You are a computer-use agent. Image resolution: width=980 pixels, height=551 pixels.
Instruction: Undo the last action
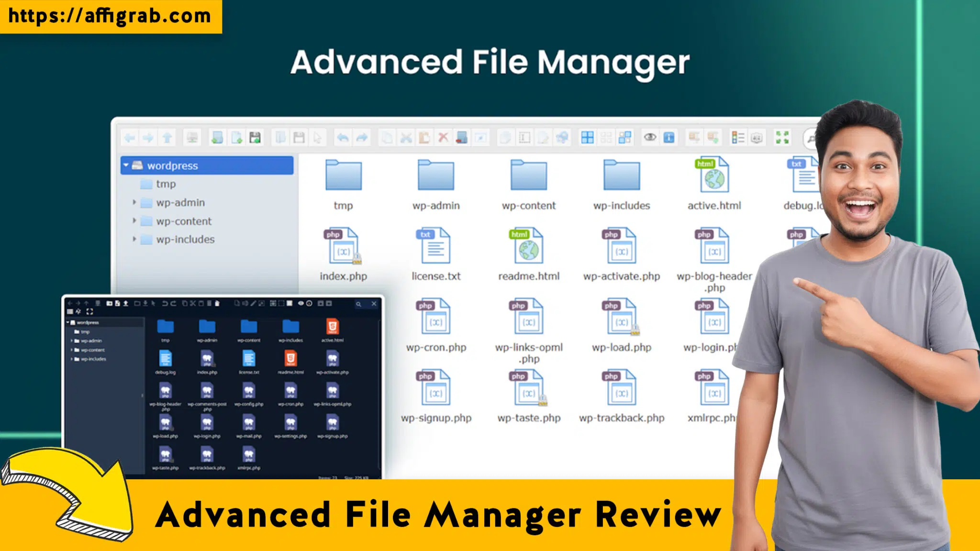point(342,137)
